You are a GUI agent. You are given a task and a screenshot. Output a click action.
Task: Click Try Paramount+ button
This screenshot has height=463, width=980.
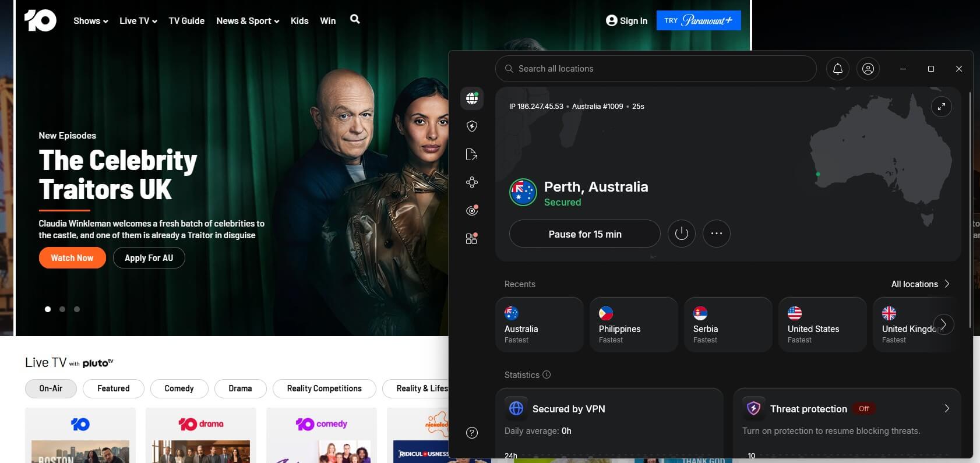click(x=699, y=20)
